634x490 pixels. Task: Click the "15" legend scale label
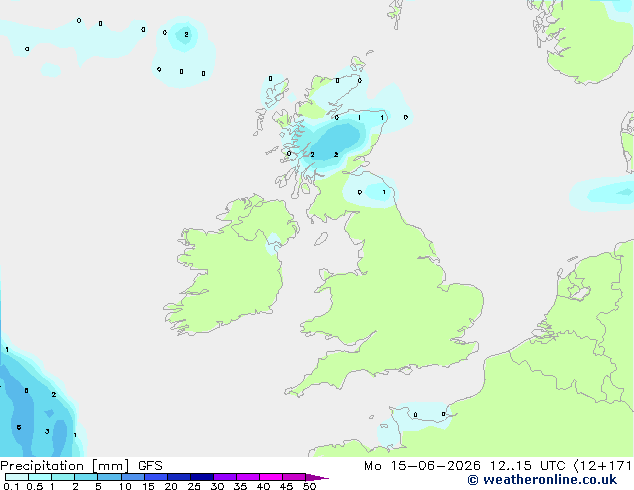(148, 486)
